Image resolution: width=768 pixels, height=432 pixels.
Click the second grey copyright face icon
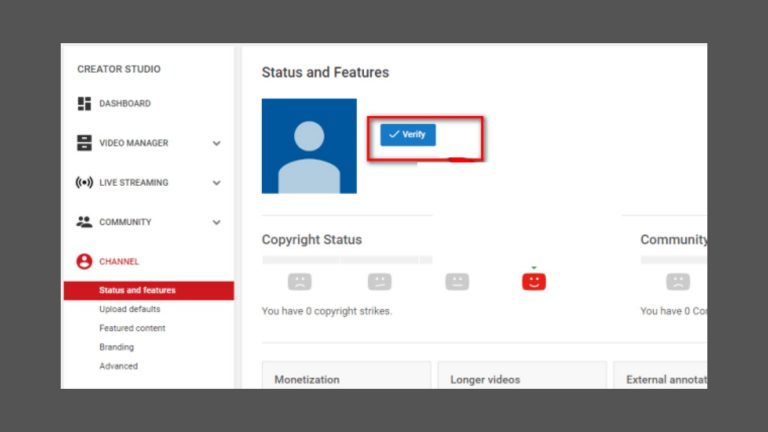coord(380,282)
